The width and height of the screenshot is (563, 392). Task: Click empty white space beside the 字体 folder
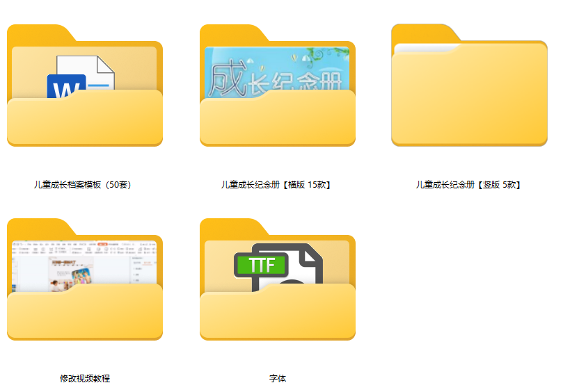(459, 279)
